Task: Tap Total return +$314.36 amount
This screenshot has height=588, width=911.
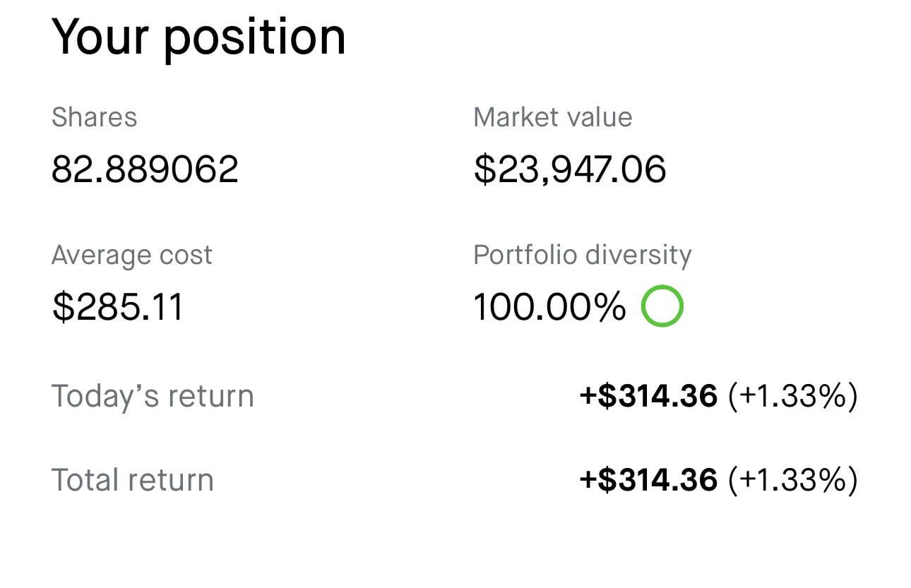Action: click(x=648, y=480)
